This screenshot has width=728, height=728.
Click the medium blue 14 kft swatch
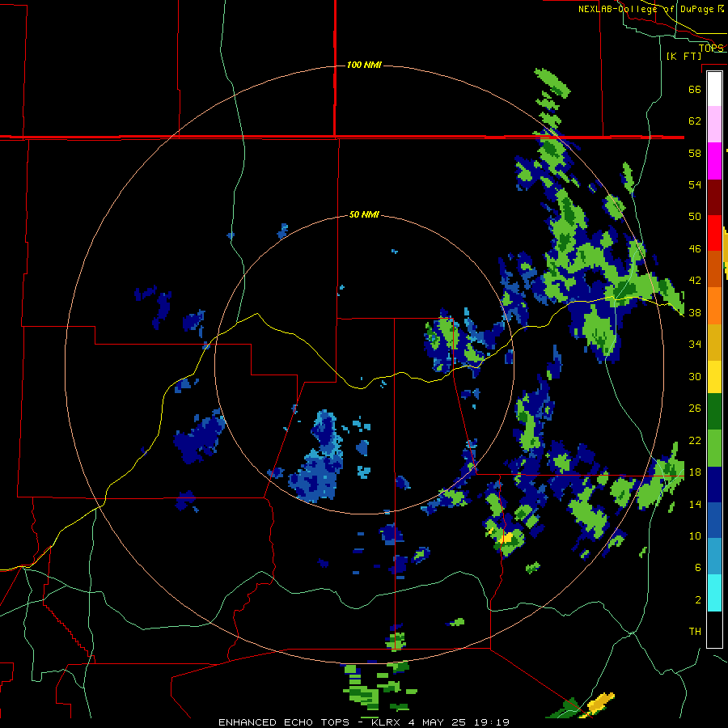point(714,520)
